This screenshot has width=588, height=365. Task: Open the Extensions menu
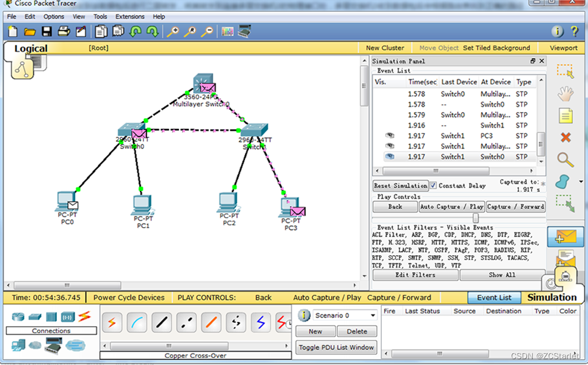click(x=130, y=16)
